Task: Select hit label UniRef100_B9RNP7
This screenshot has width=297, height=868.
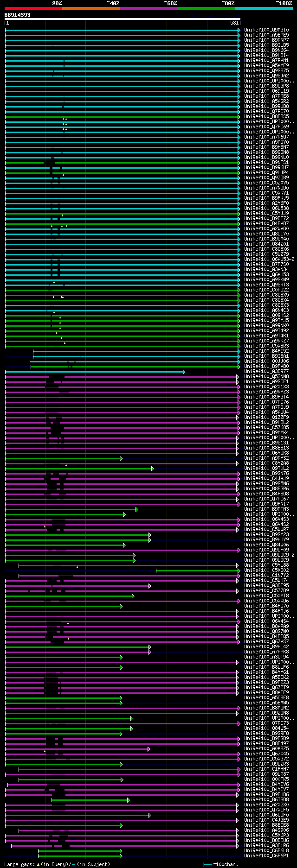Action: pos(266,40)
